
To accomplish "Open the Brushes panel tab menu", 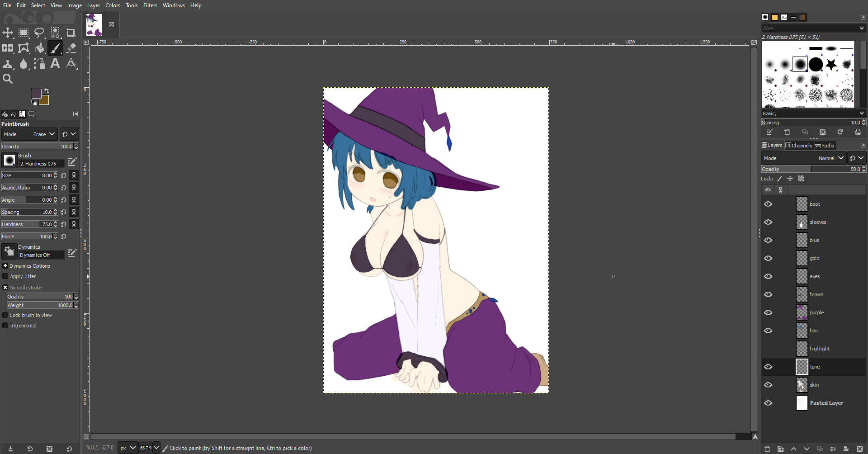I will pyautogui.click(x=863, y=17).
